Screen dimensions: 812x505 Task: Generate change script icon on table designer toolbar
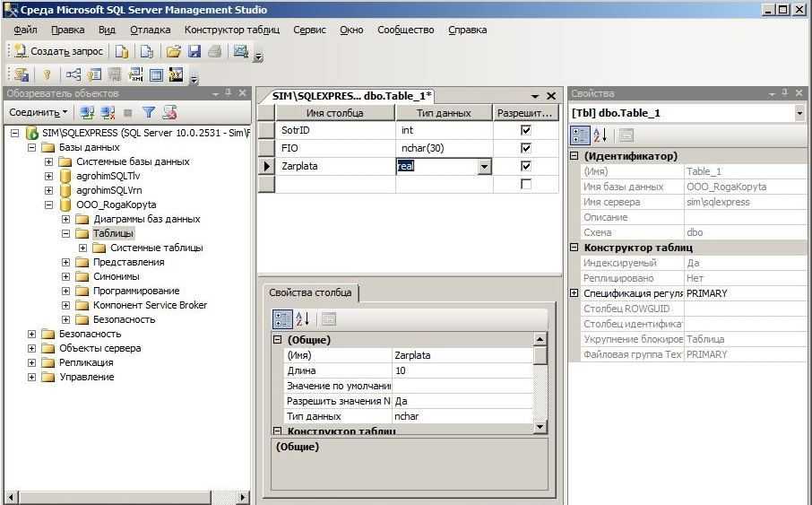(22, 75)
